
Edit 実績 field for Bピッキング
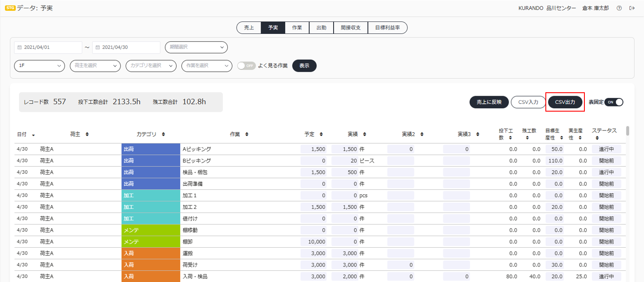[x=345, y=161]
